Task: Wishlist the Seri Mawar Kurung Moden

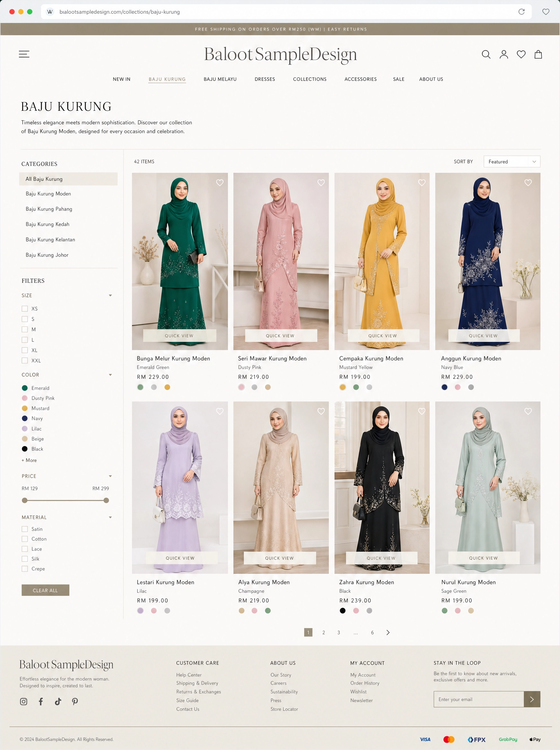Action: click(321, 183)
